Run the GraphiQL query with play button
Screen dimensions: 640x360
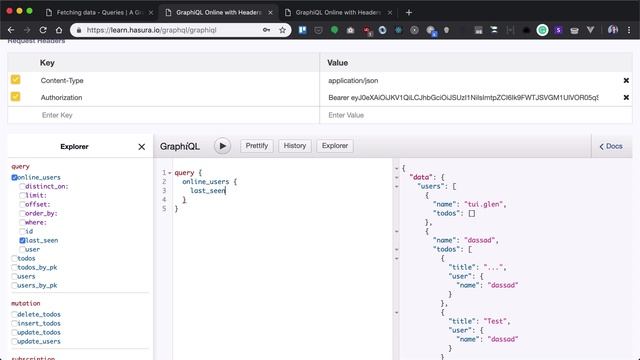click(x=222, y=146)
